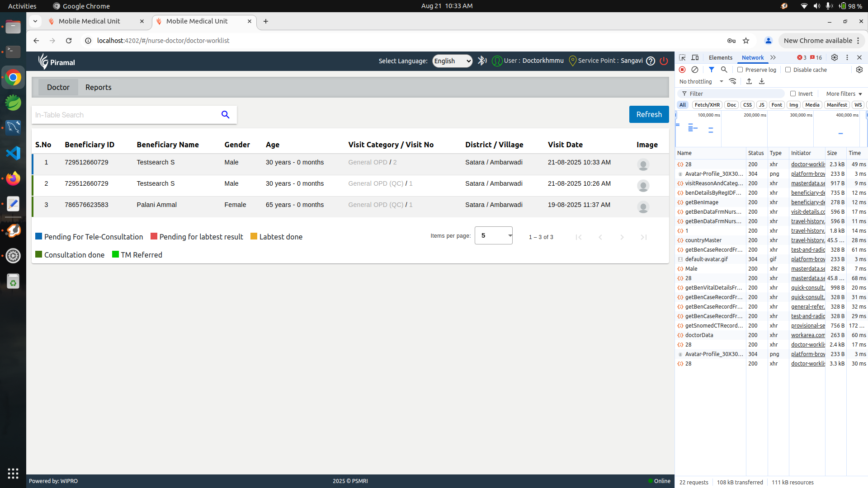This screenshot has height=488, width=868.
Task: Open Visual Studio Code from the dock
Action: 13,153
